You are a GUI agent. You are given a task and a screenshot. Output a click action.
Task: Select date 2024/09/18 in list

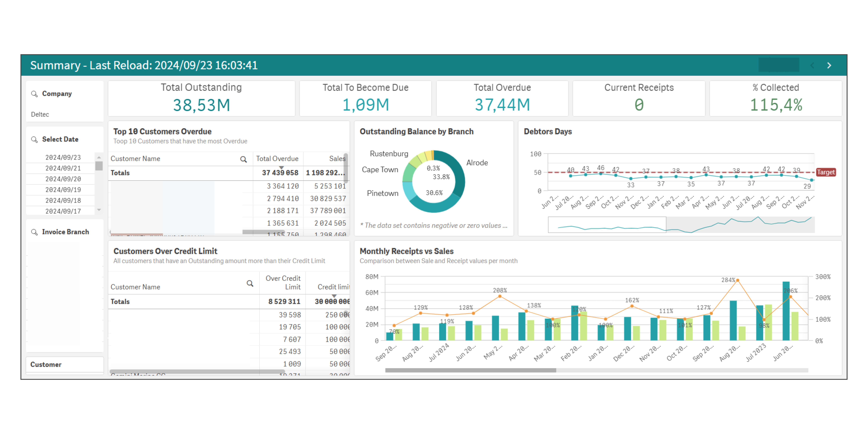(x=63, y=201)
